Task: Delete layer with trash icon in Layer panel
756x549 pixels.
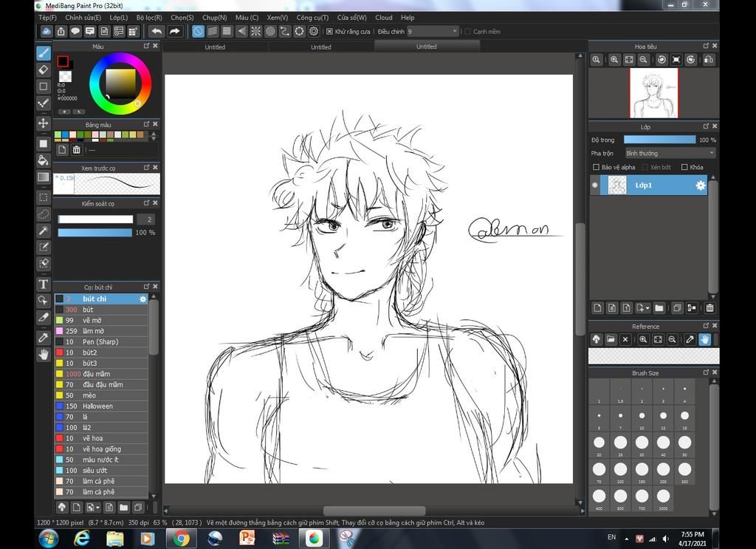Action: (709, 308)
